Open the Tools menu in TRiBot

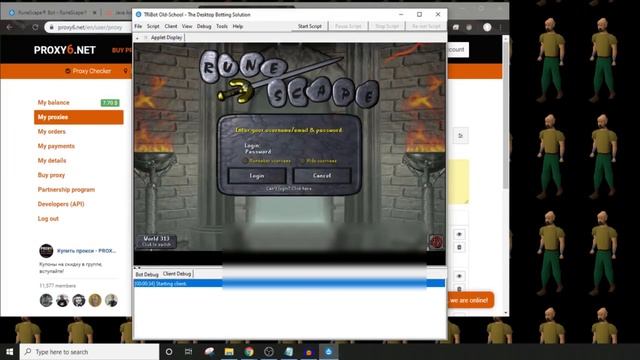222,26
